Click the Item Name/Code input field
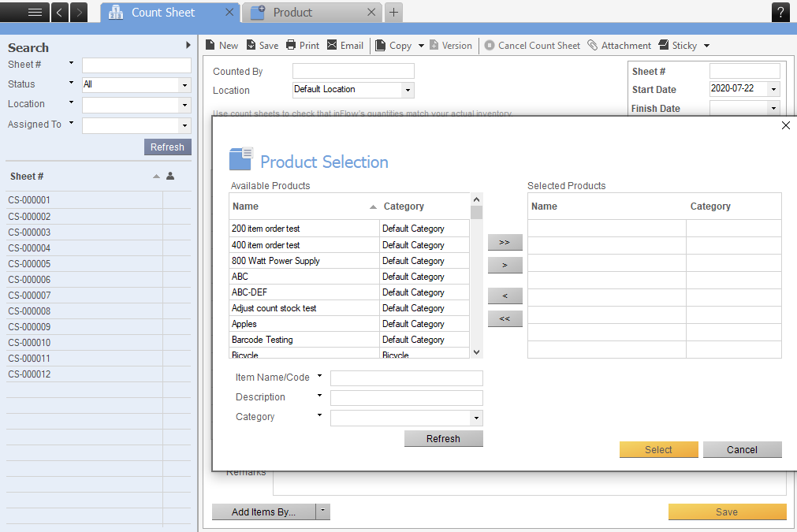The height and width of the screenshot is (532, 797). click(x=406, y=378)
